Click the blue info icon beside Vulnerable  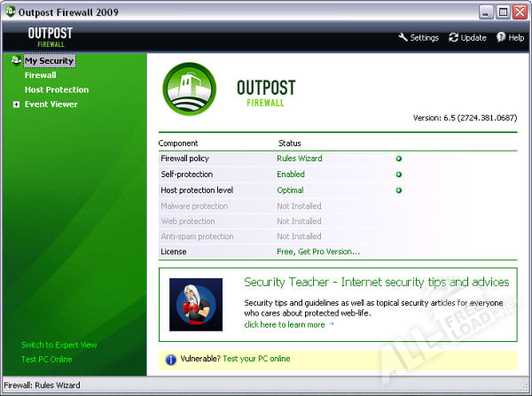pos(171,360)
